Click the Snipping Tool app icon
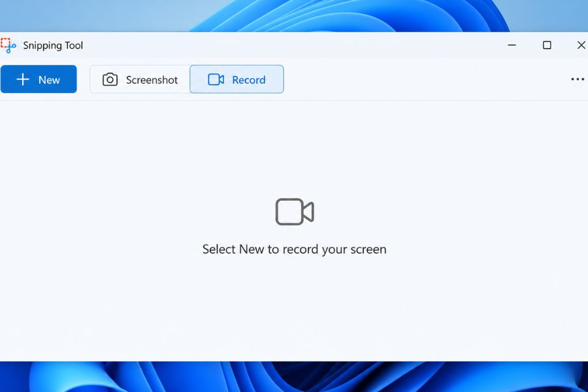Screen dimensions: 588x392 8,45
